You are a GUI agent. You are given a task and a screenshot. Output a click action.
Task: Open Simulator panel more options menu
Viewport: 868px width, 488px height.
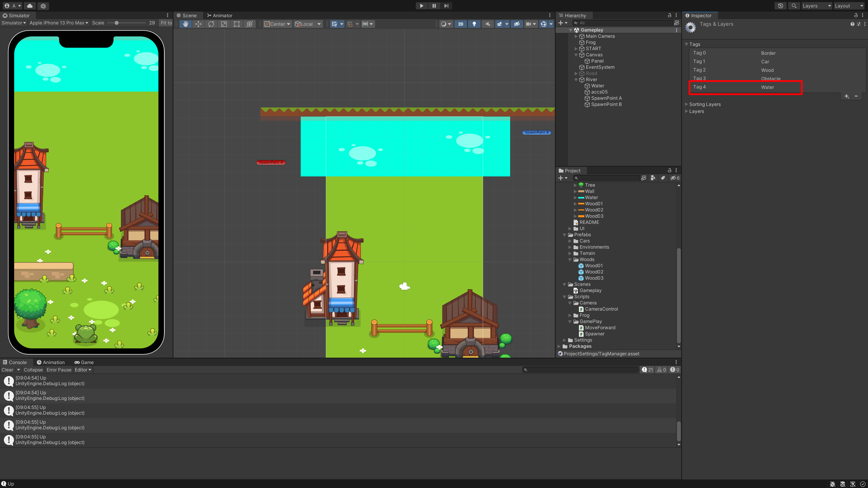[x=167, y=15]
